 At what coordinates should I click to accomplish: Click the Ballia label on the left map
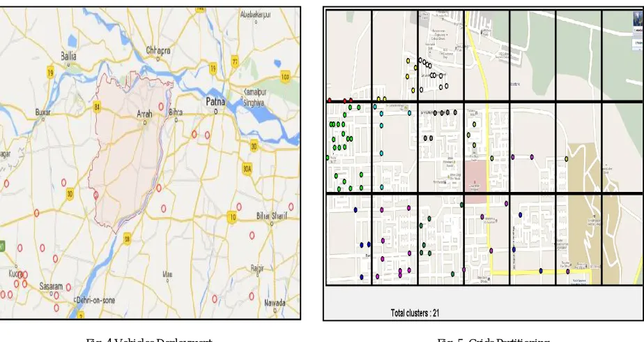click(x=68, y=56)
